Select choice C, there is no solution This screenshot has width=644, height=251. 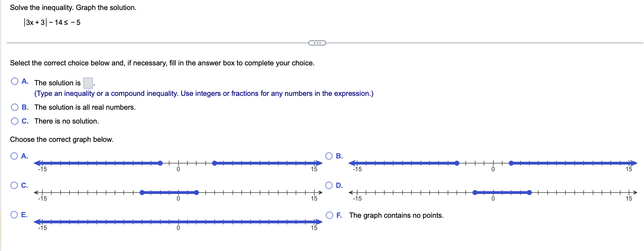click(15, 121)
